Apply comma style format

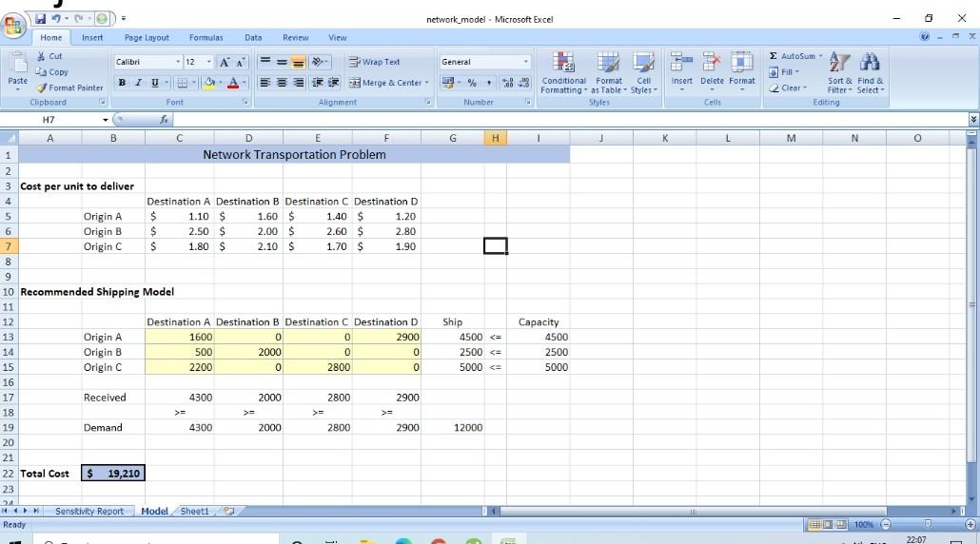(489, 83)
